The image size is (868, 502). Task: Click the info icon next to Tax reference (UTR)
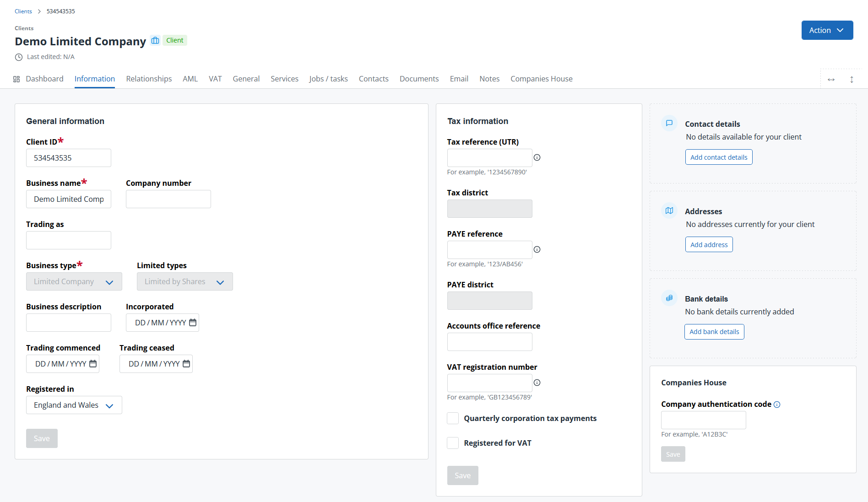click(537, 157)
